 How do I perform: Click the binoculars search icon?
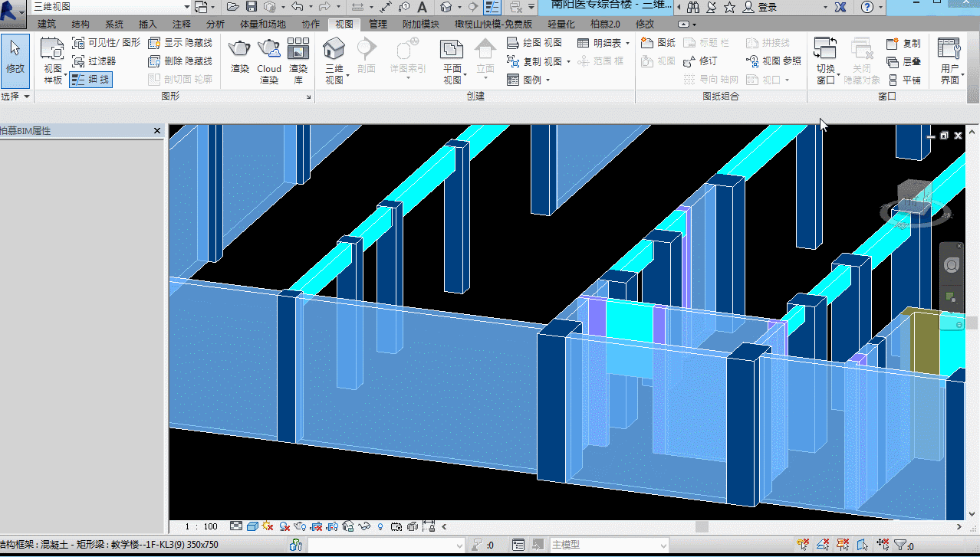point(693,7)
